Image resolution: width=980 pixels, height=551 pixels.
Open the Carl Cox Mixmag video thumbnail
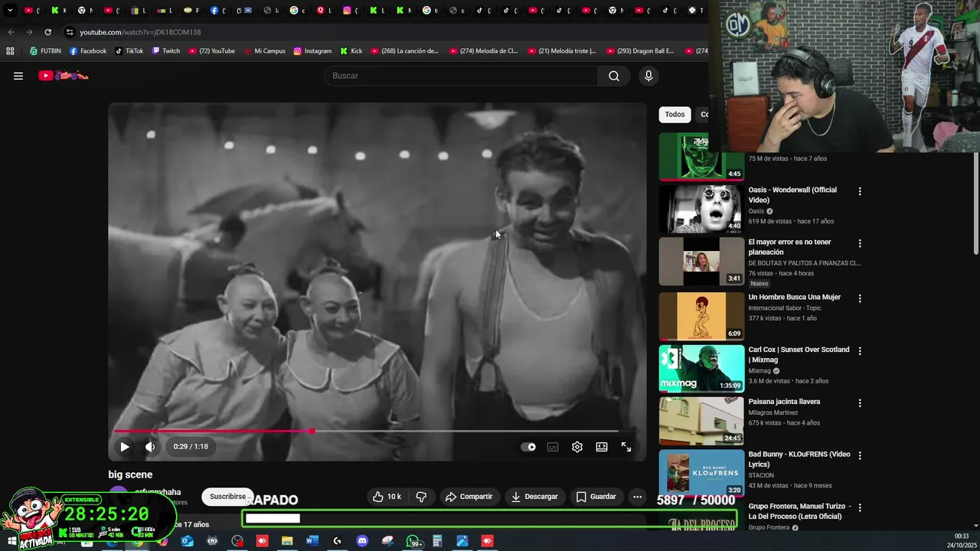[x=701, y=368]
